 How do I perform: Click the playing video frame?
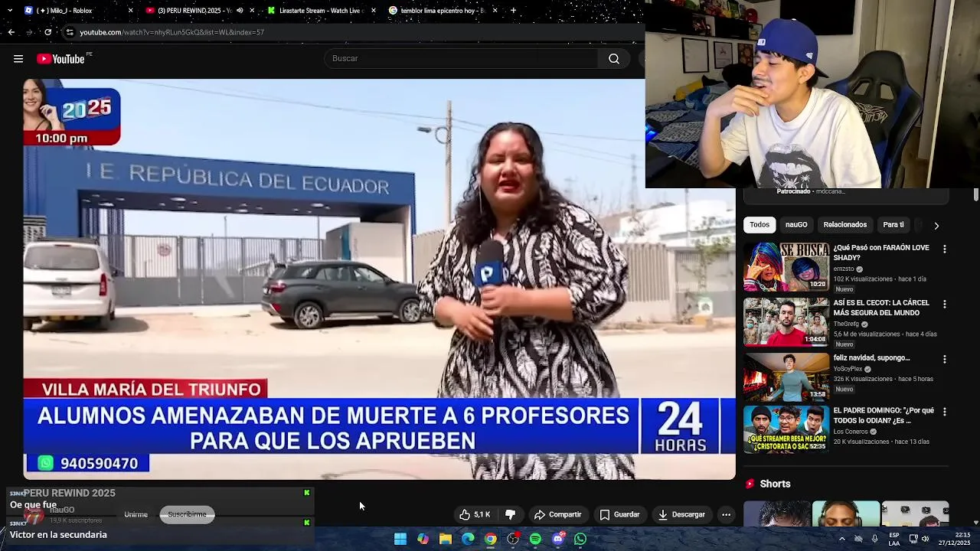point(379,279)
